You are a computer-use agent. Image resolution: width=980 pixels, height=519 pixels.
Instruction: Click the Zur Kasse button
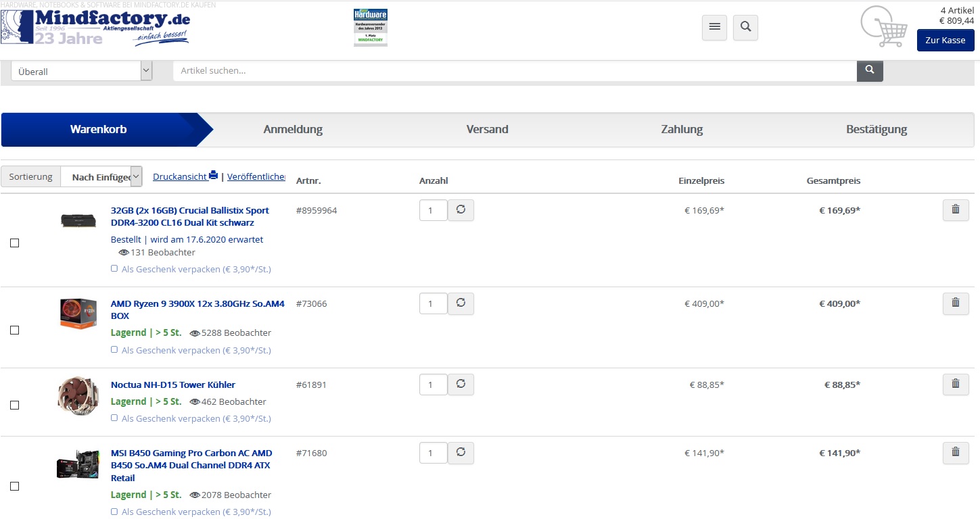click(x=946, y=40)
